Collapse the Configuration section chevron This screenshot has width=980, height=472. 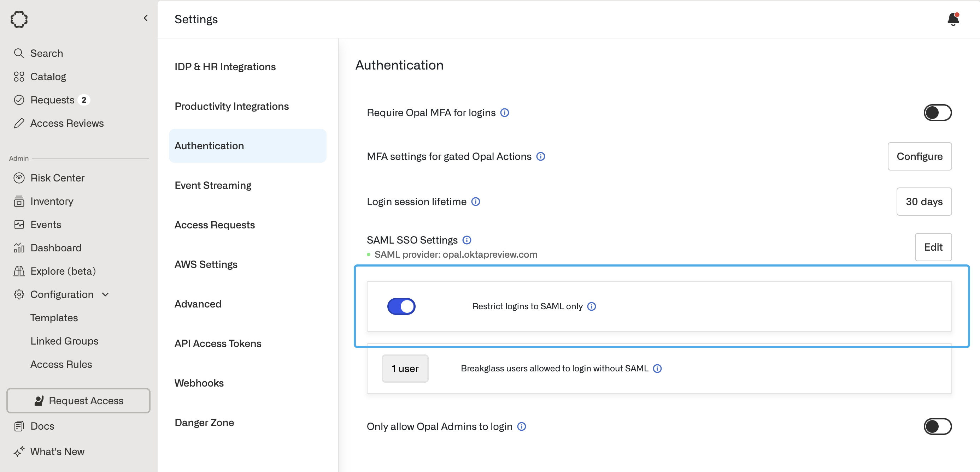[x=106, y=294]
